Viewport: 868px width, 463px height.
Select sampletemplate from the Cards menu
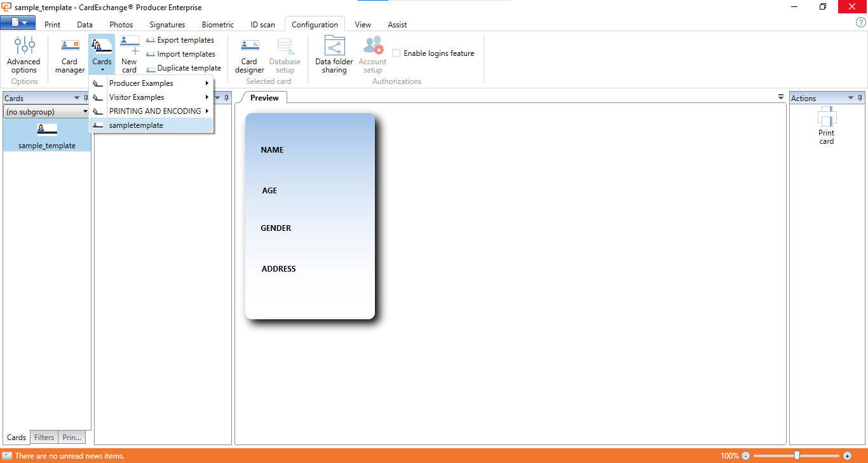coord(151,125)
